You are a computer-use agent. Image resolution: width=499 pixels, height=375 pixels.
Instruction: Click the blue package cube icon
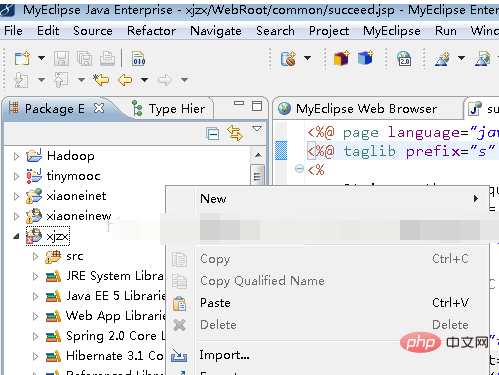pyautogui.click(x=365, y=58)
